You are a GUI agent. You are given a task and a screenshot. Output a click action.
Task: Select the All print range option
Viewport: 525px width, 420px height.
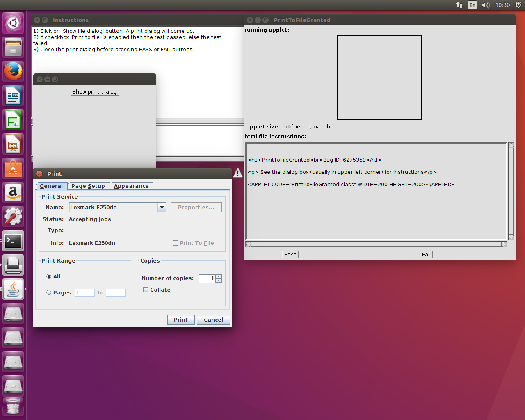[49, 277]
